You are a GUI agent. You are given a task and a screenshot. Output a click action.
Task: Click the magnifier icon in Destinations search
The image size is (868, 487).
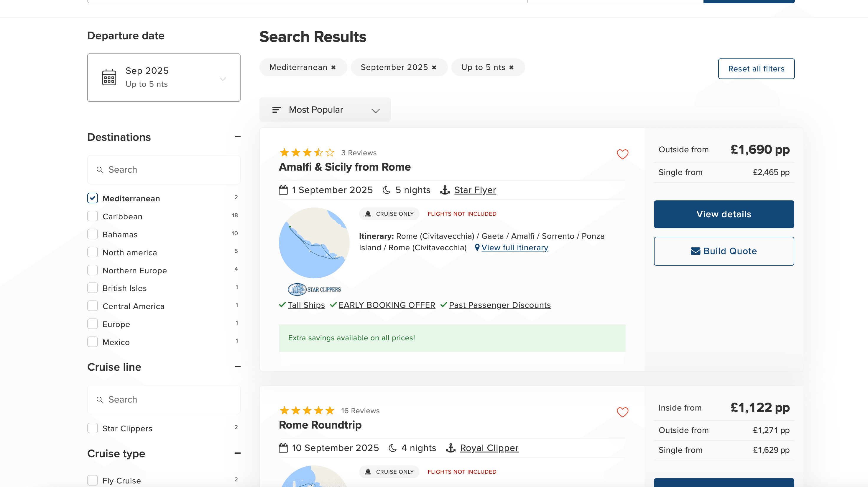pos(99,169)
